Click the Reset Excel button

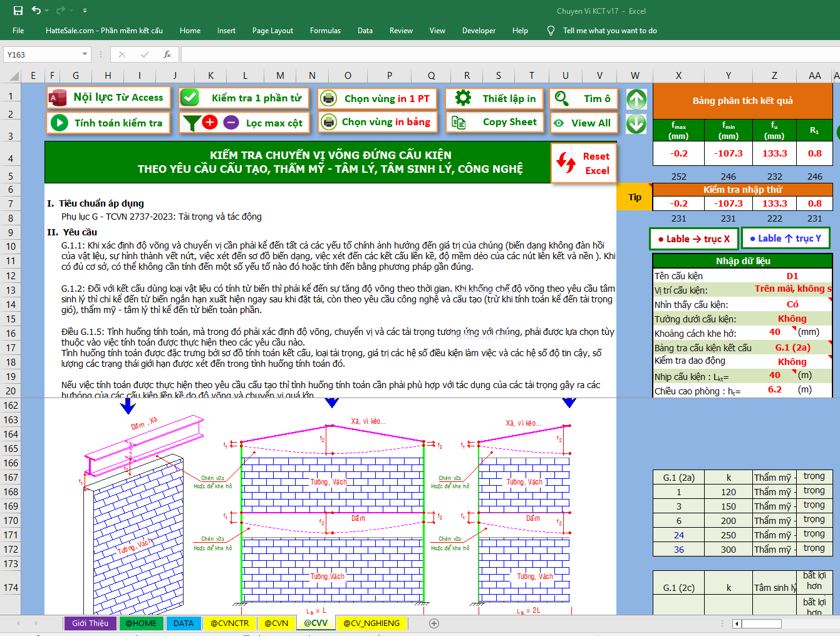(584, 163)
